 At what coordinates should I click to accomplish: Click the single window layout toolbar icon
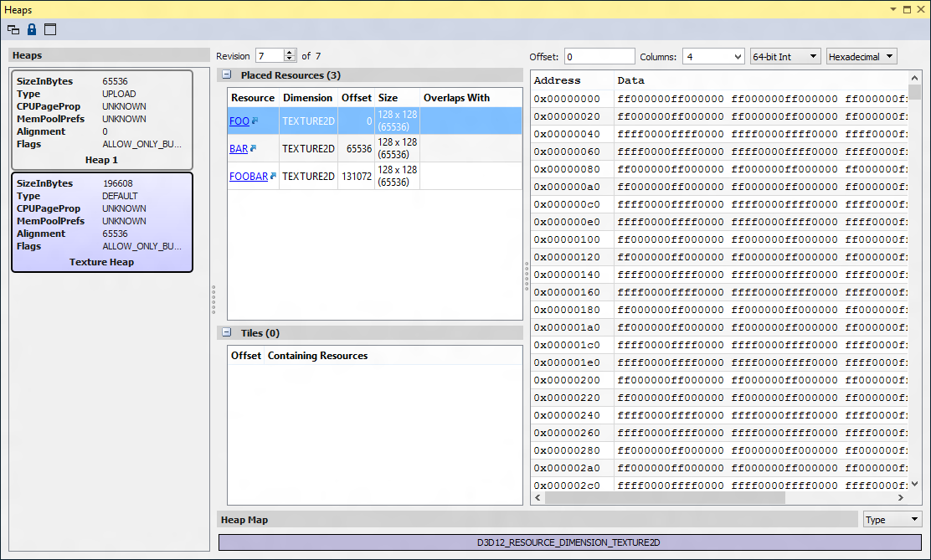tap(50, 29)
